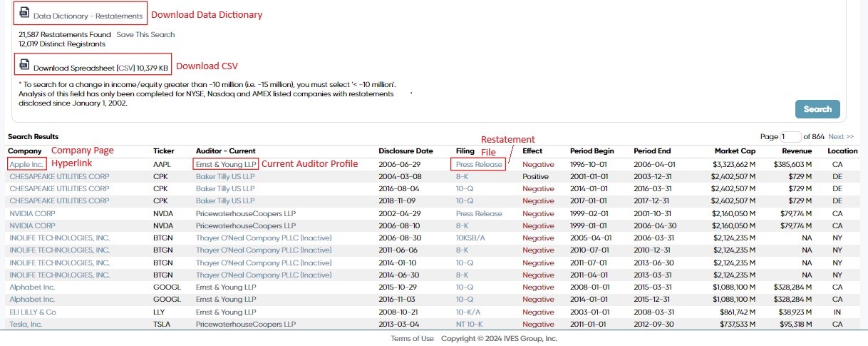Viewport: 868px width, 346px height.
Task: Click Terms of Use footer link
Action: point(412,339)
